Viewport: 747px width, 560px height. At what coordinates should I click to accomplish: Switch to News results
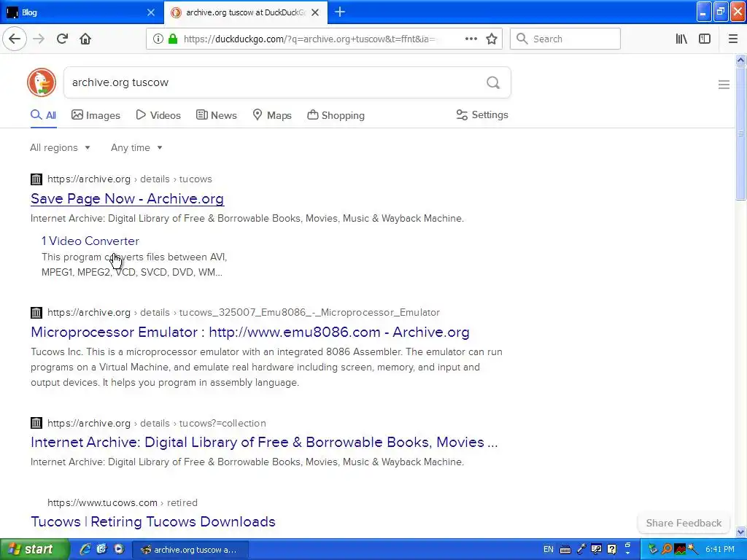216,115
